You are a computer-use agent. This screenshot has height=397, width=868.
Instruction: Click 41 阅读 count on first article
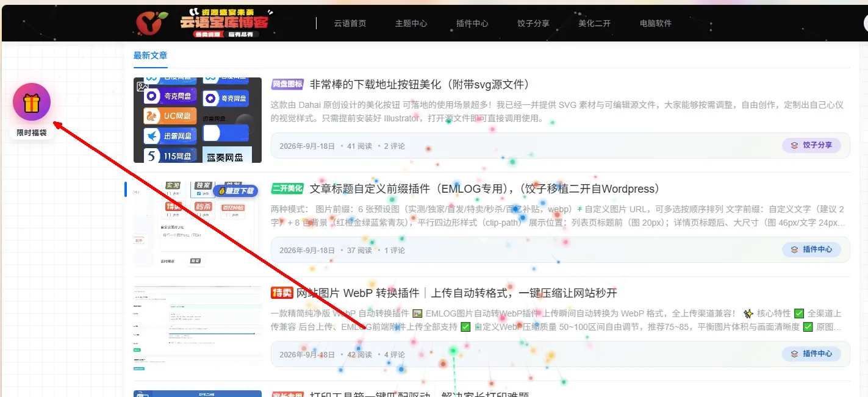[359, 146]
